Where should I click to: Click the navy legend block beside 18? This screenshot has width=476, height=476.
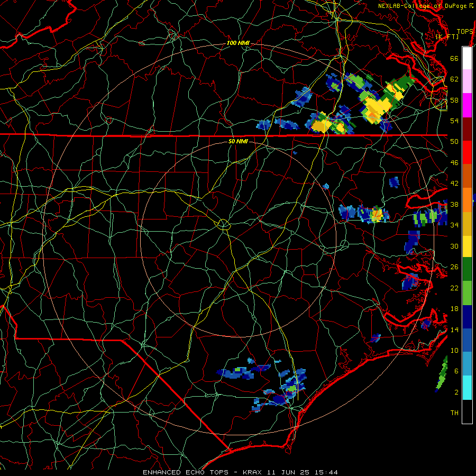click(467, 317)
